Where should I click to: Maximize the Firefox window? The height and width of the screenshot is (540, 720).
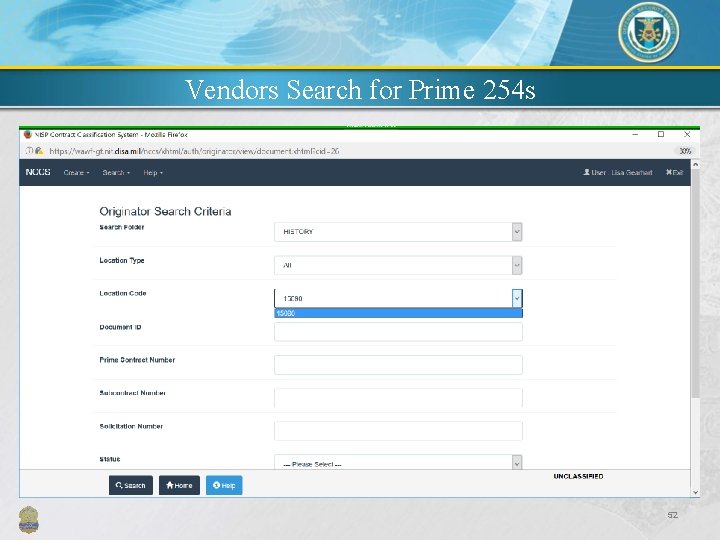[x=661, y=135]
